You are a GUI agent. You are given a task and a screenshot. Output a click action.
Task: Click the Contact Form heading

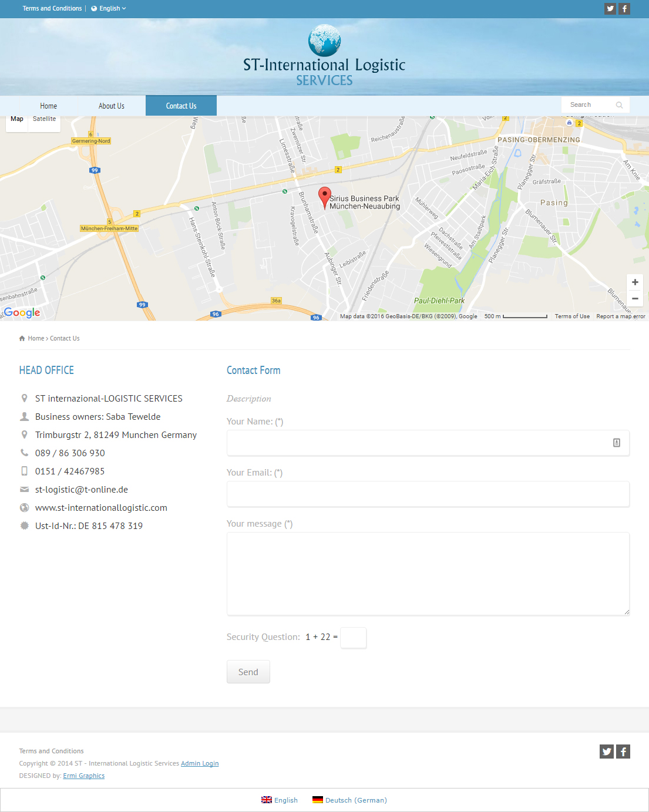point(254,370)
